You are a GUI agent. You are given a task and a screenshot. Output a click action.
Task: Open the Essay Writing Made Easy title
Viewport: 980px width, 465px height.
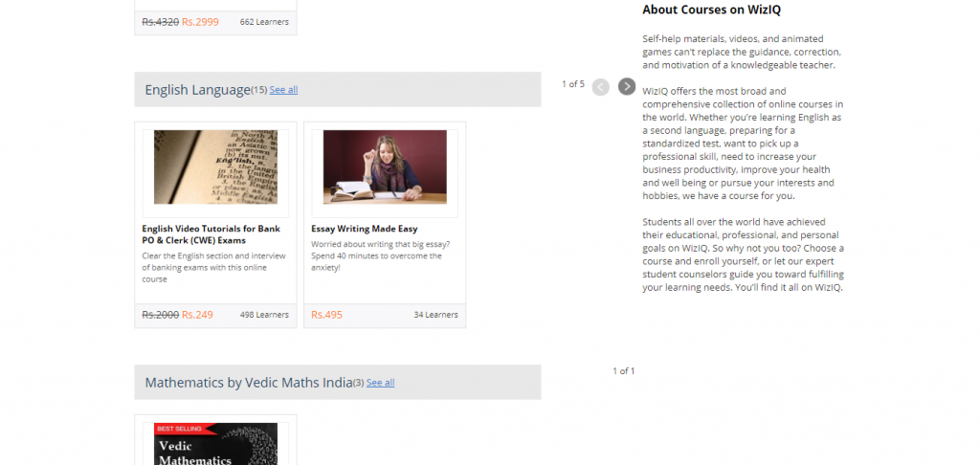(365, 229)
